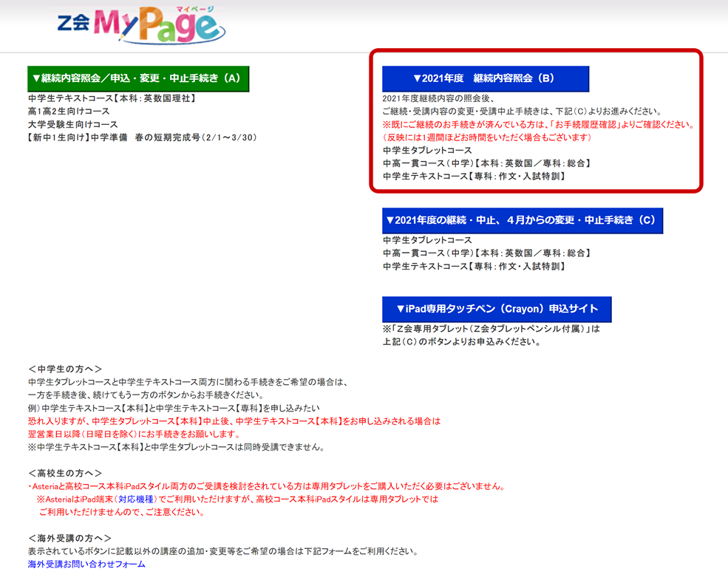Select 中学生テキストコース【専科】 line under button (C)
This screenshot has width=728, height=580.
click(474, 266)
